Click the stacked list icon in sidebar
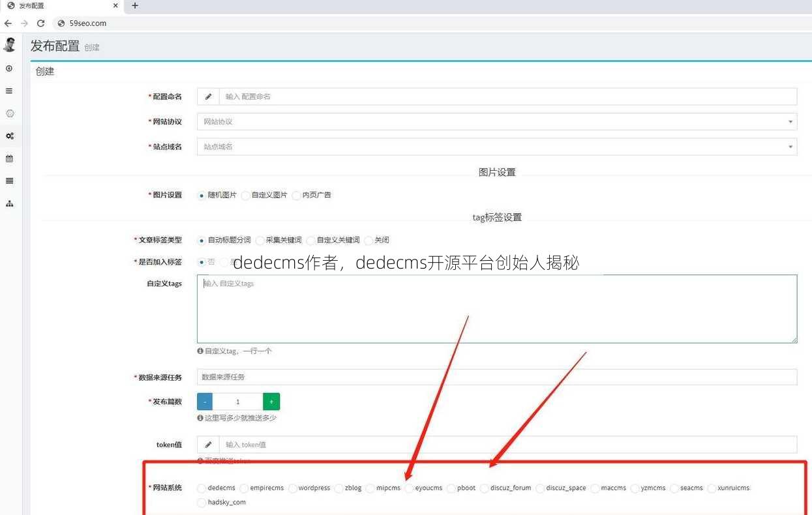This screenshot has height=515, width=812. [9, 181]
